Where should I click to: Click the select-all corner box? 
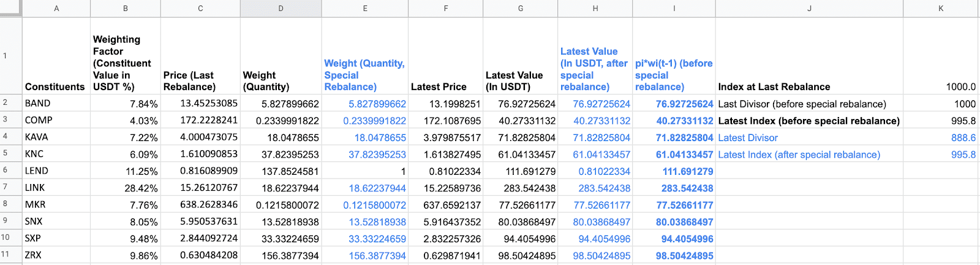click(10, 8)
